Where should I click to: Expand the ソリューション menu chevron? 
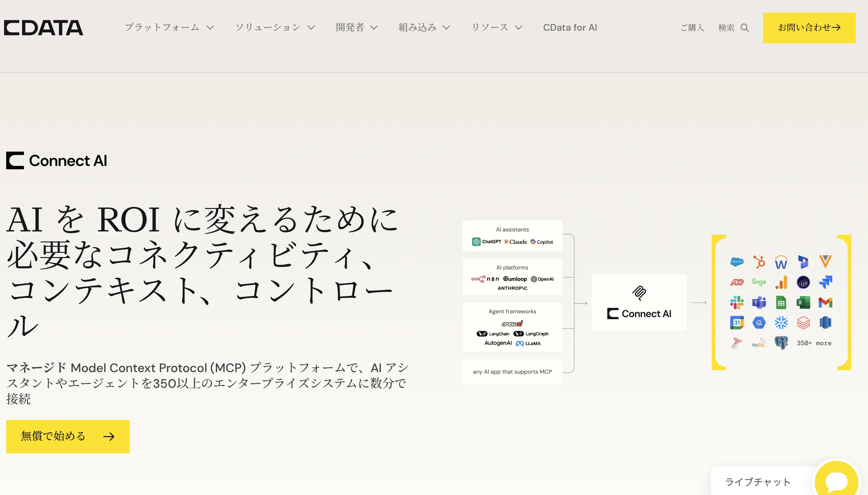(x=311, y=28)
